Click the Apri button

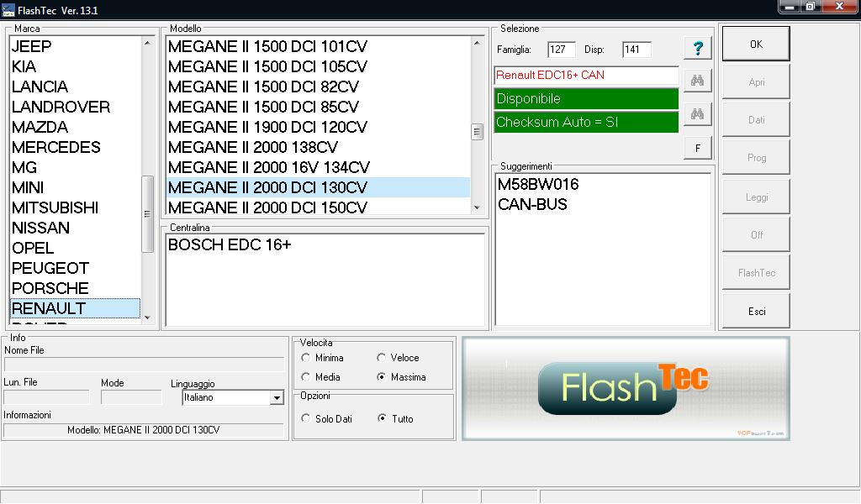756,81
